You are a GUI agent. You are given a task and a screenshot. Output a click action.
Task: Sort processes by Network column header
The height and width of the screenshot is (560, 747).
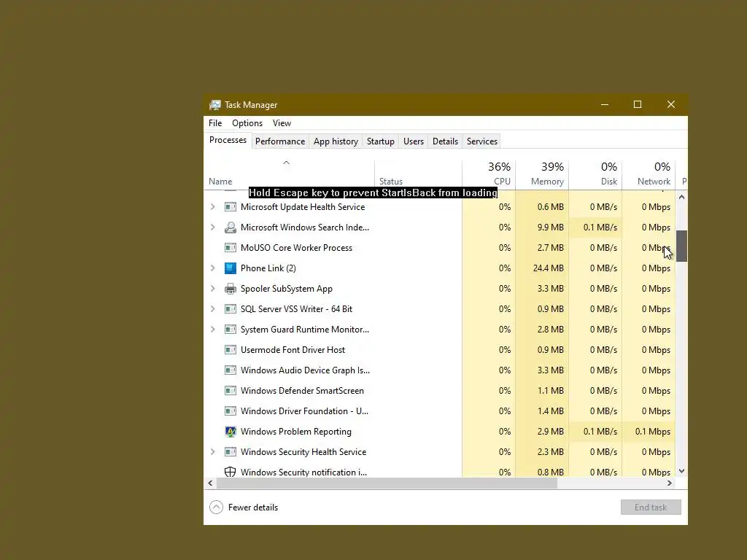tap(649, 174)
